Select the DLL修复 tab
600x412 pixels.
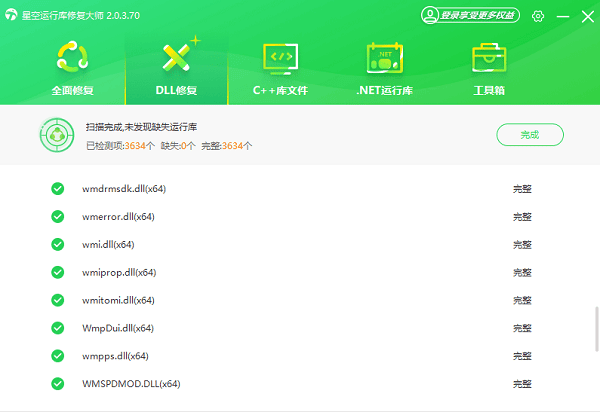[x=176, y=69]
